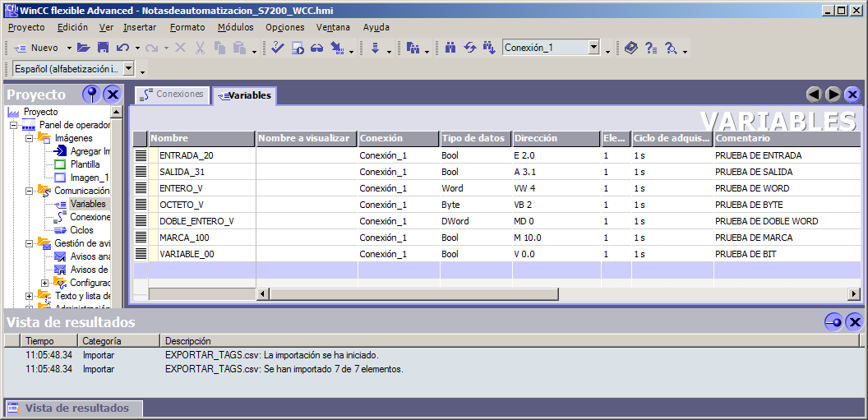Click the Cut scissors icon
This screenshot has width=868, height=420.
point(200,48)
